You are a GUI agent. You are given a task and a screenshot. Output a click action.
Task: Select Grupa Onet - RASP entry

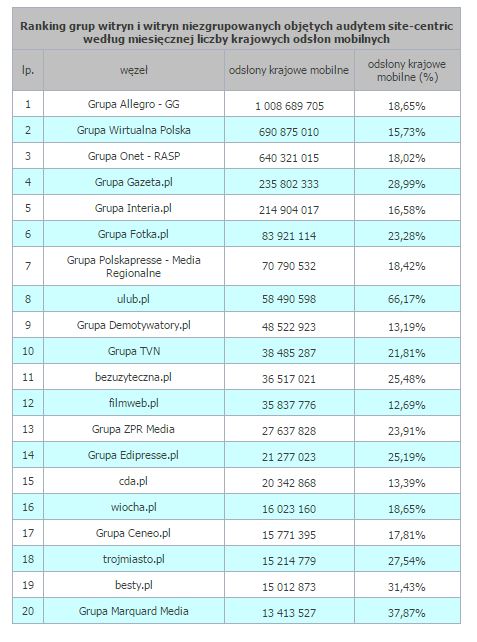click(133, 156)
